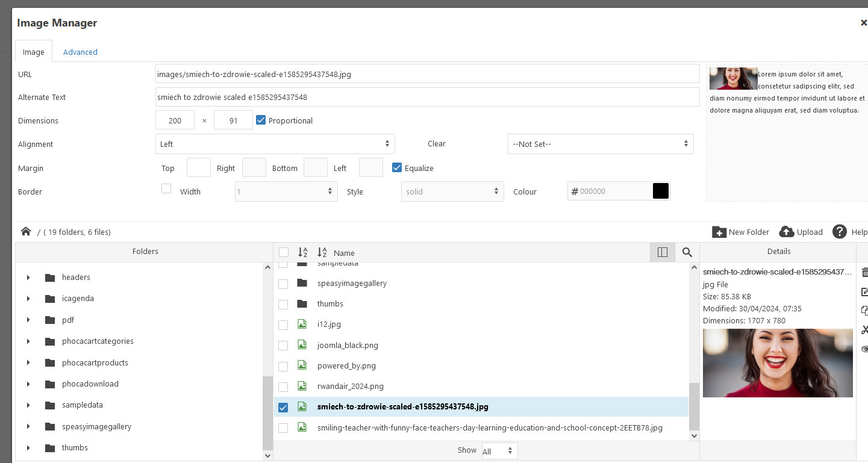Click the black border colour swatch
Image resolution: width=868 pixels, height=463 pixels.
click(661, 191)
